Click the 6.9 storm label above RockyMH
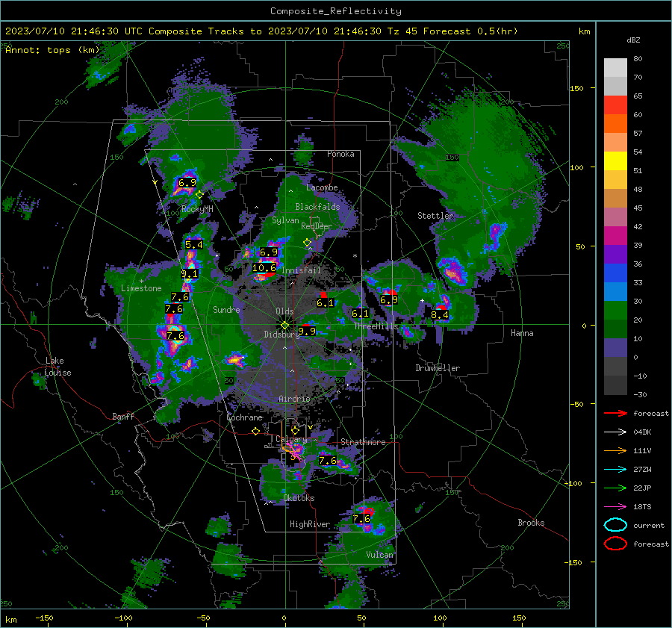Image resolution: width=672 pixels, height=628 pixels. pyautogui.click(x=187, y=183)
